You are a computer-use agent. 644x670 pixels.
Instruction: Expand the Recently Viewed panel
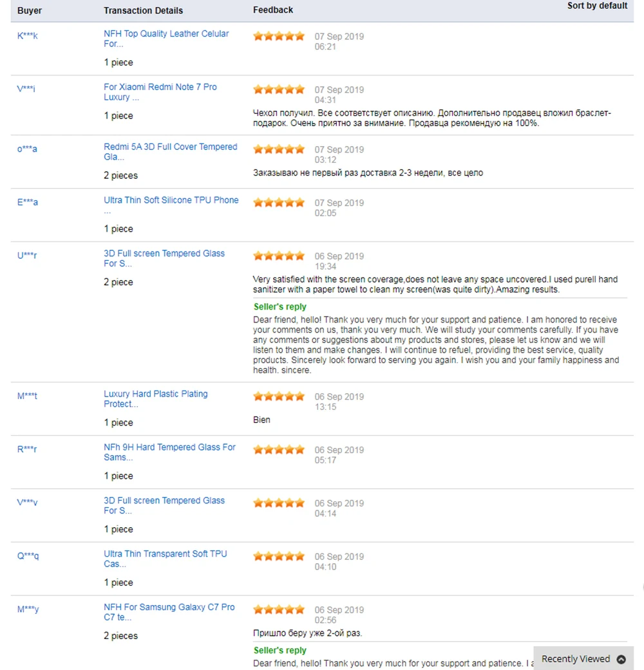pos(576,659)
